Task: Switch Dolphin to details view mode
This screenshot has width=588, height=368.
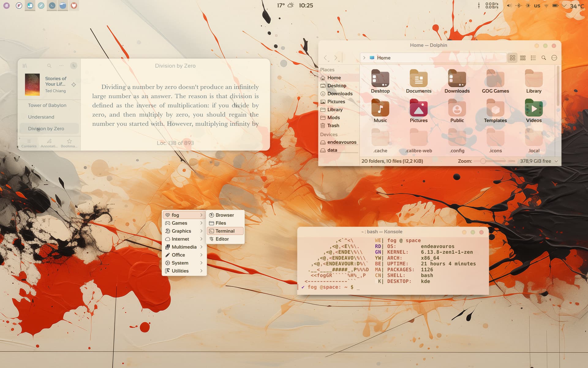Action: point(533,58)
